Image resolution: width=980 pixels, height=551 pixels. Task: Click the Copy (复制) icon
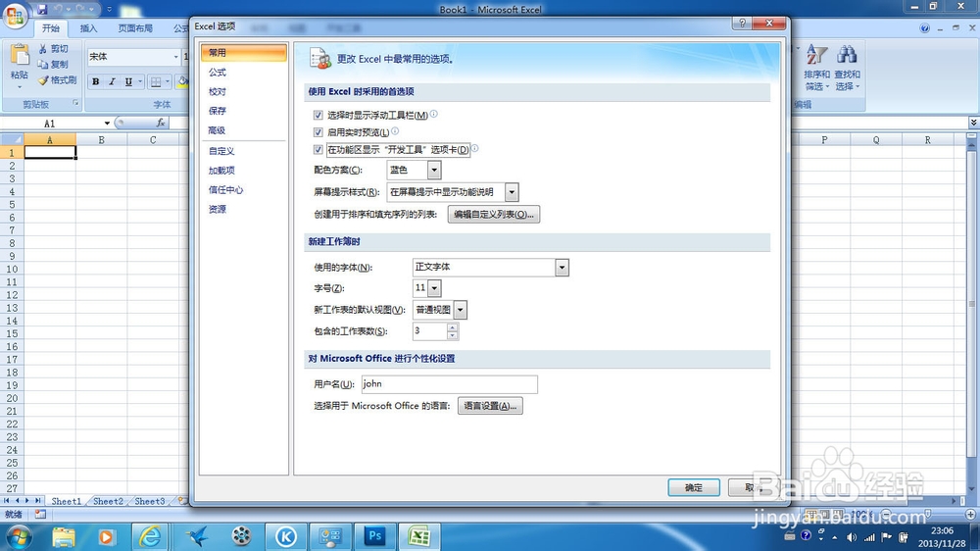42,65
